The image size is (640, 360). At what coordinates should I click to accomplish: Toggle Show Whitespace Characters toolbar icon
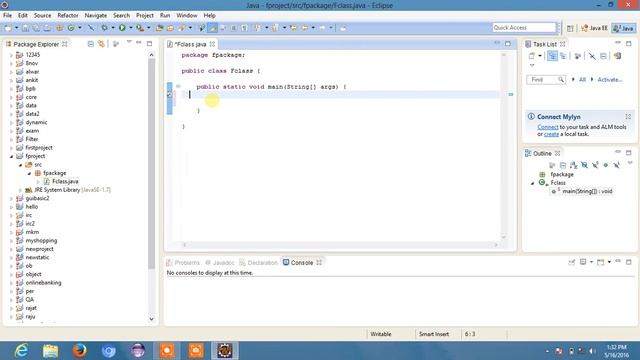244,28
